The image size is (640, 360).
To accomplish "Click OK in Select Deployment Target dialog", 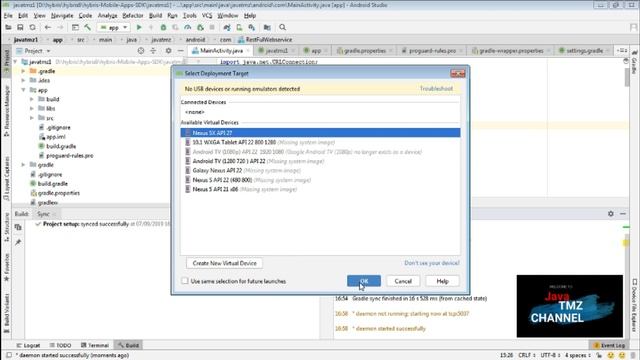I will point(364,281).
